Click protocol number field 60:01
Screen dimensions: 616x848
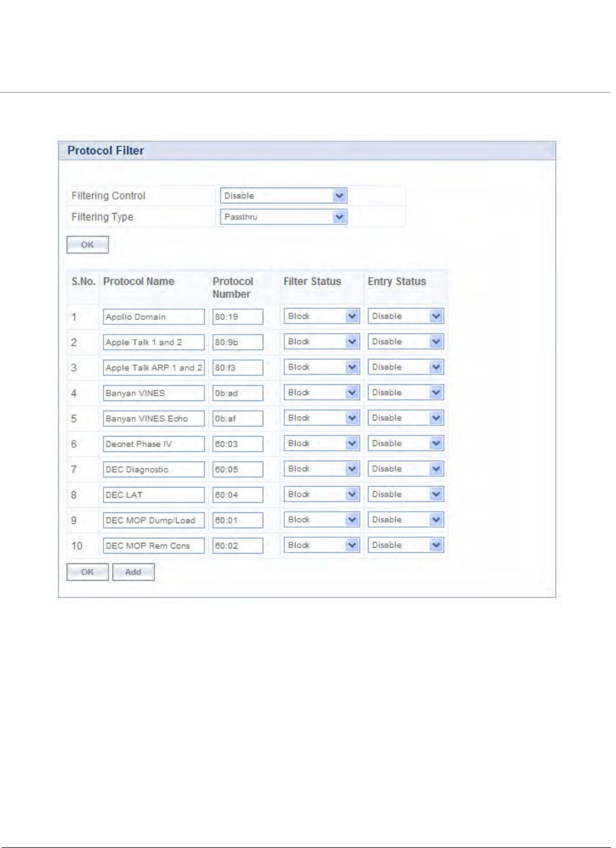[x=238, y=520]
